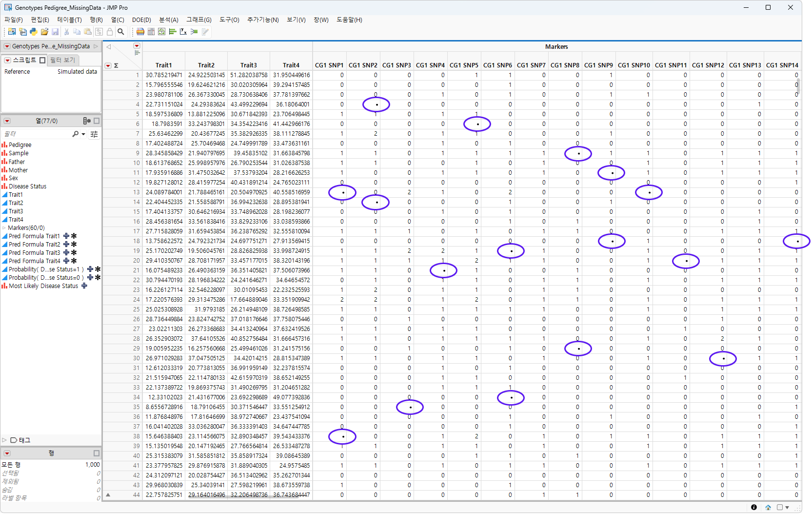
Task: Launch the Fit Model toolbar icon
Action: [194, 32]
